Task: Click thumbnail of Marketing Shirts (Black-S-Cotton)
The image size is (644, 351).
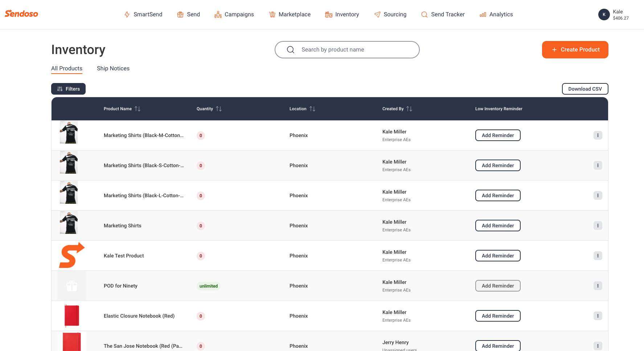Action: [x=69, y=162]
